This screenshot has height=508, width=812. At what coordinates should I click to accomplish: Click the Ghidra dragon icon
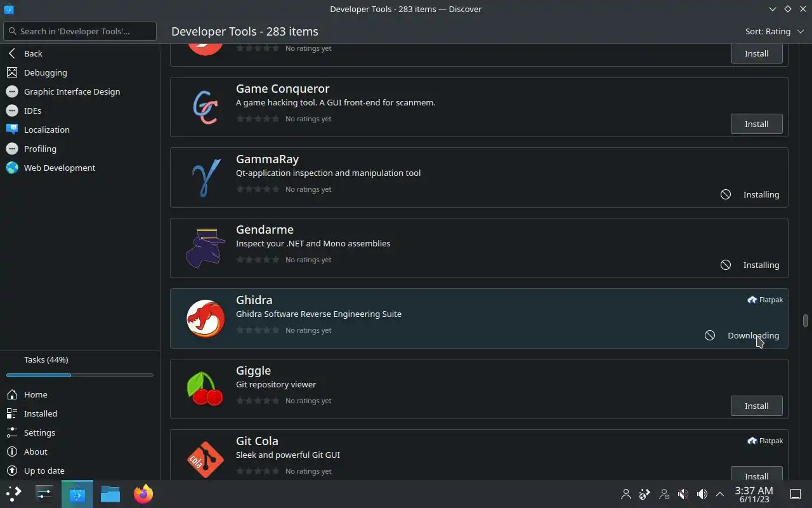[x=205, y=319]
